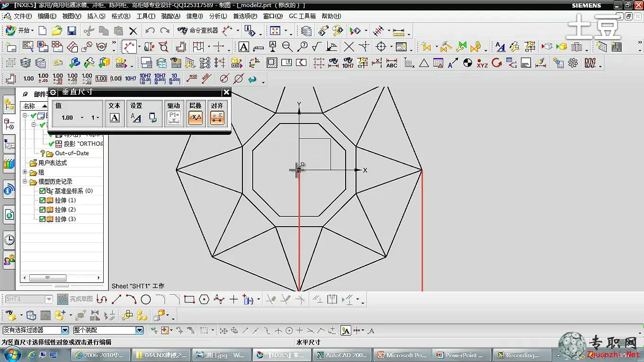This screenshot has width=644, height=362.
Task: Save the part with the floppy icon
Action: pos(72,31)
